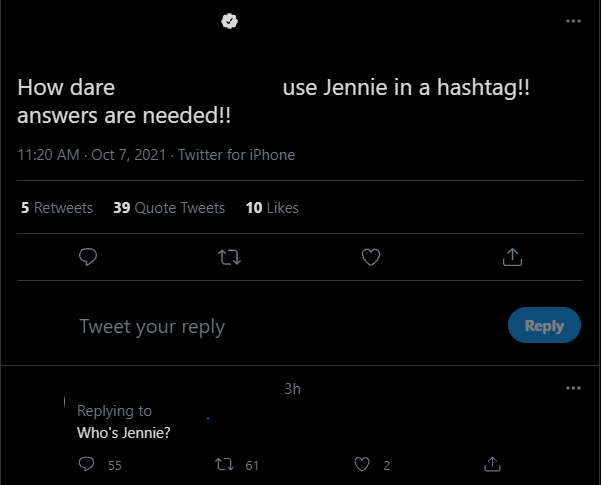
Task: Like the main tweet with the heart
Action: click(x=370, y=258)
